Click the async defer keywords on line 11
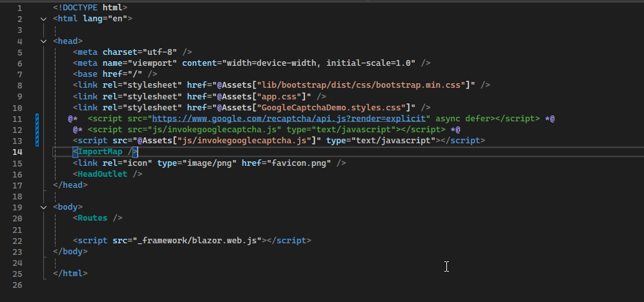The image size is (644, 302). coord(463,119)
